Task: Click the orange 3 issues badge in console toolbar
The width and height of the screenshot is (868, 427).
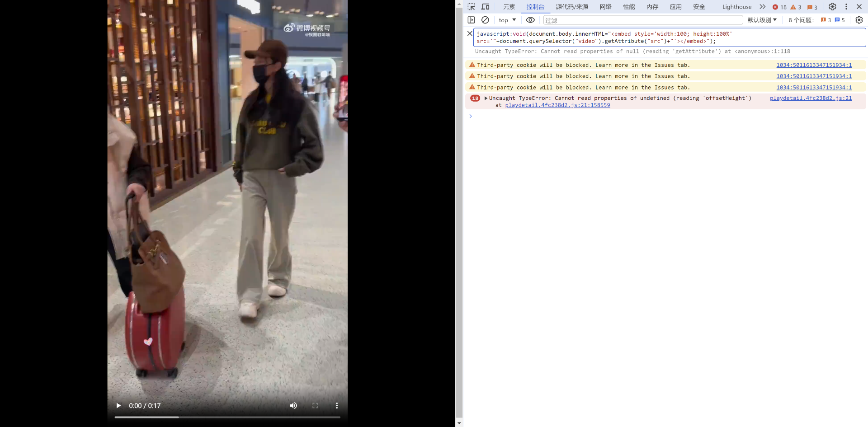Action: pyautogui.click(x=826, y=20)
